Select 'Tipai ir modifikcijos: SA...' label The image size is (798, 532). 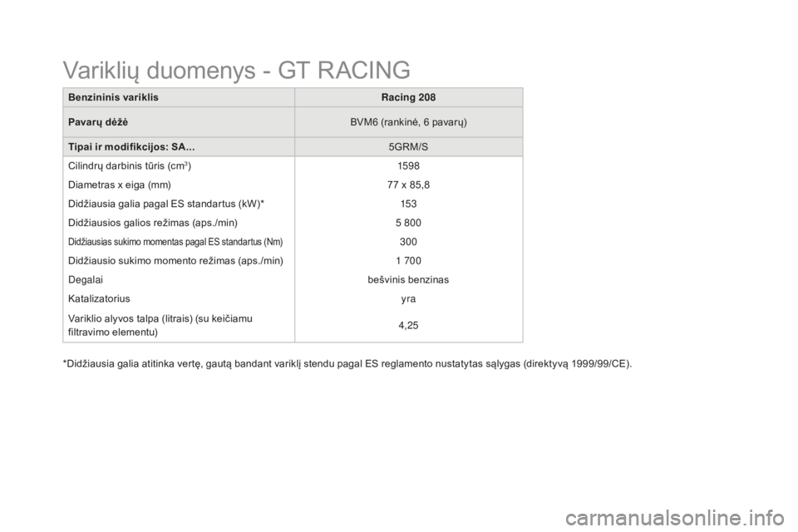click(131, 147)
